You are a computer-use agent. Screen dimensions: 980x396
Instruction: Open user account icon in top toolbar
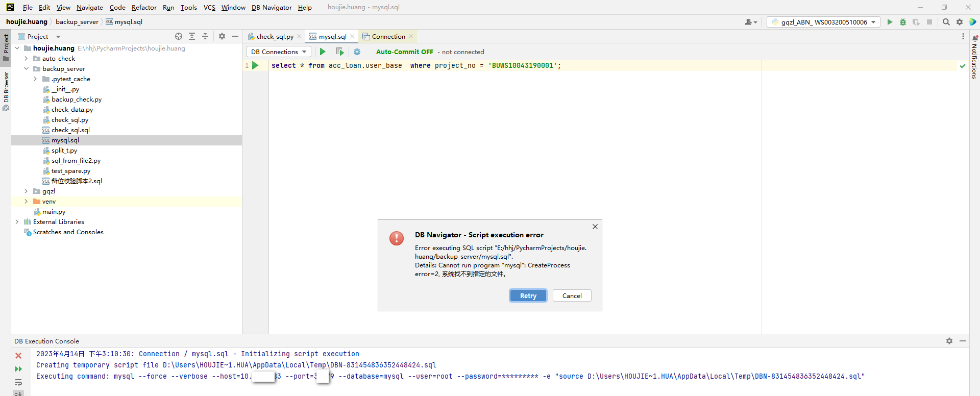(x=751, y=22)
